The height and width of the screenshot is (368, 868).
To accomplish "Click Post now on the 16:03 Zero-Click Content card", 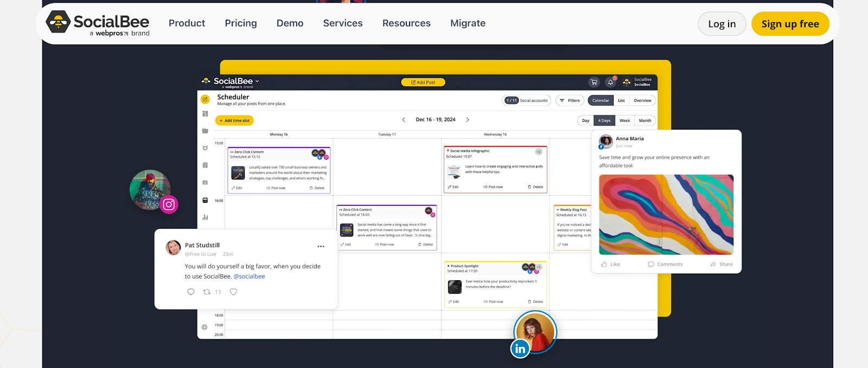I will [x=385, y=244].
